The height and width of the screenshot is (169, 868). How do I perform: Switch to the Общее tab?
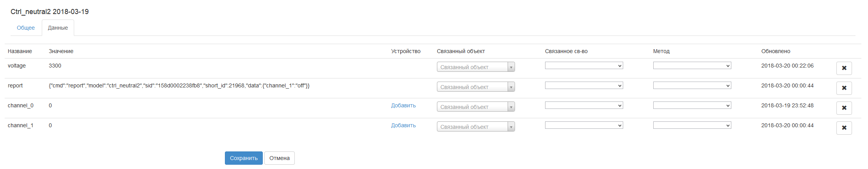click(26, 28)
